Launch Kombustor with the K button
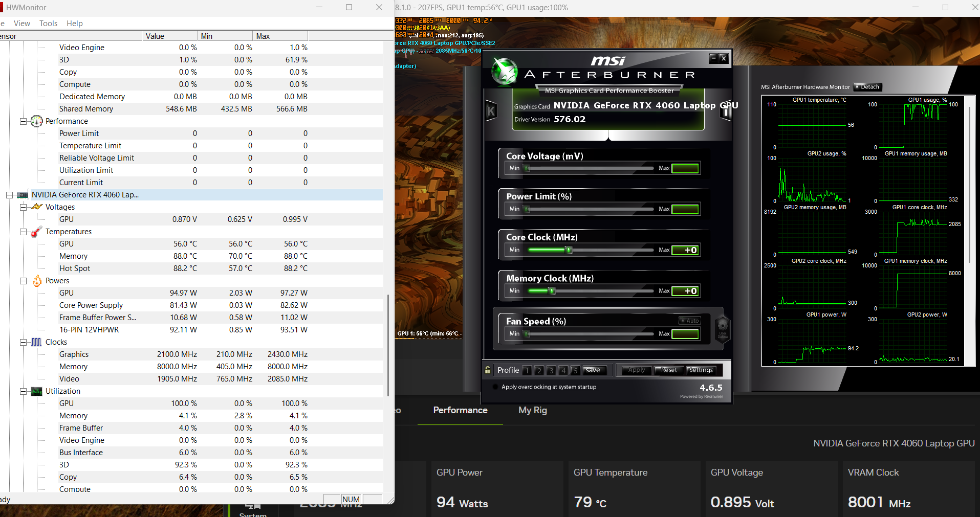The image size is (980, 517). coord(491,110)
